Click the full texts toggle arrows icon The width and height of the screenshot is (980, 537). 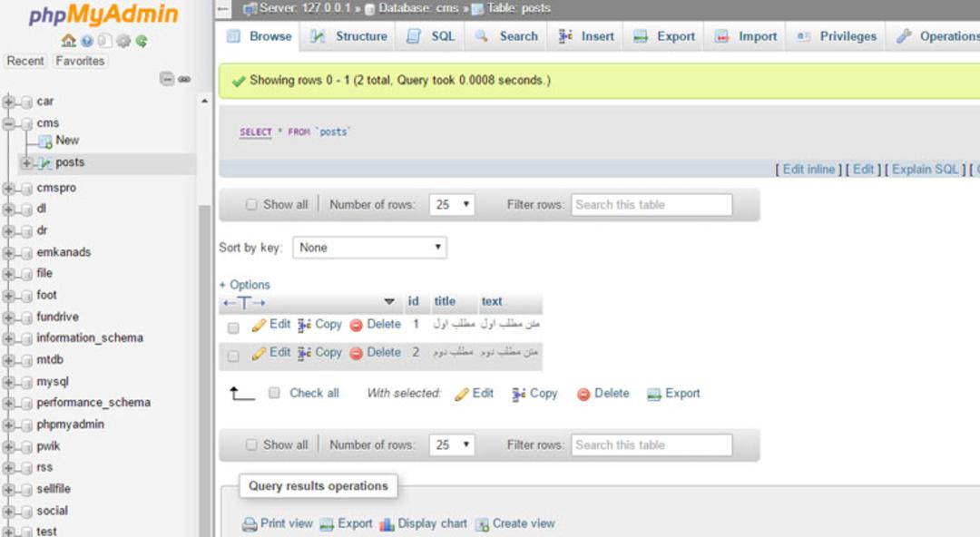pos(244,303)
